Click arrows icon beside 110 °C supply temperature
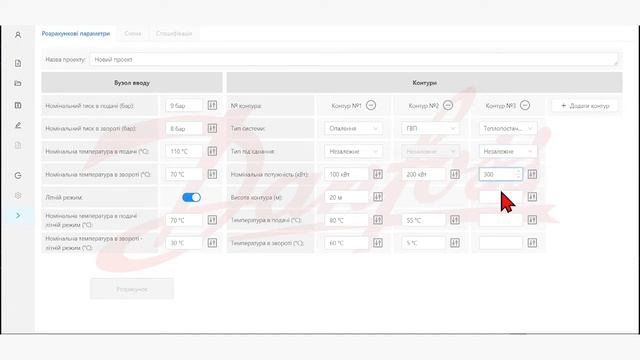This screenshot has height=360, width=640. pos(212,151)
